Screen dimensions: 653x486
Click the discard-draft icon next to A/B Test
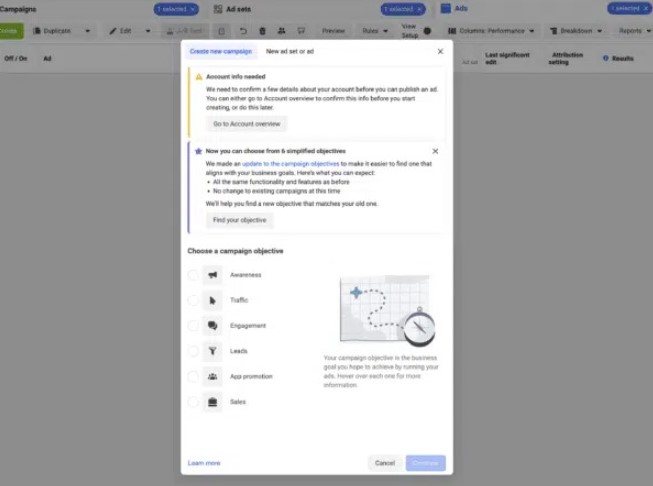[222, 31]
